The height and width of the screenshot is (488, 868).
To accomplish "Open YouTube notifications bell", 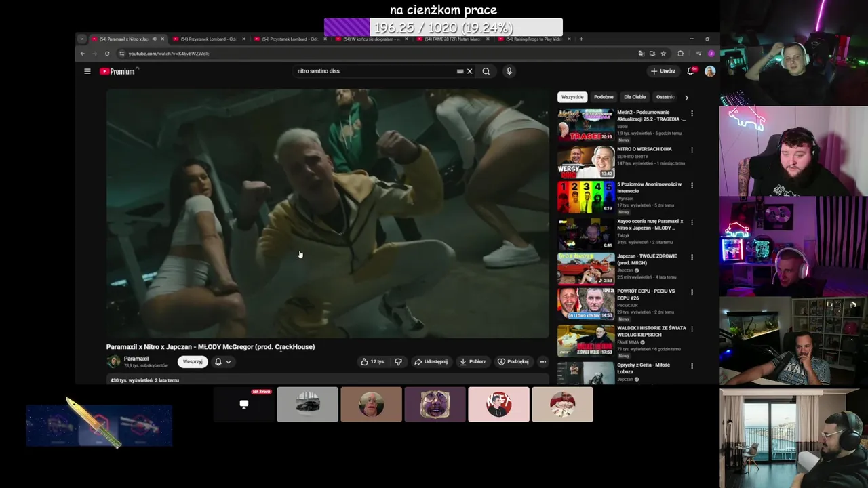I will coord(690,71).
